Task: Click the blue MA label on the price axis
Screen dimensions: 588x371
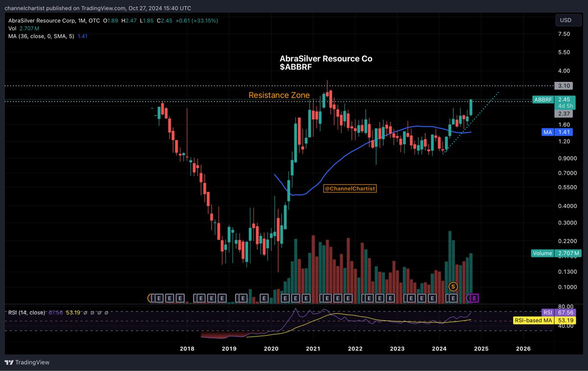Action: pos(548,132)
